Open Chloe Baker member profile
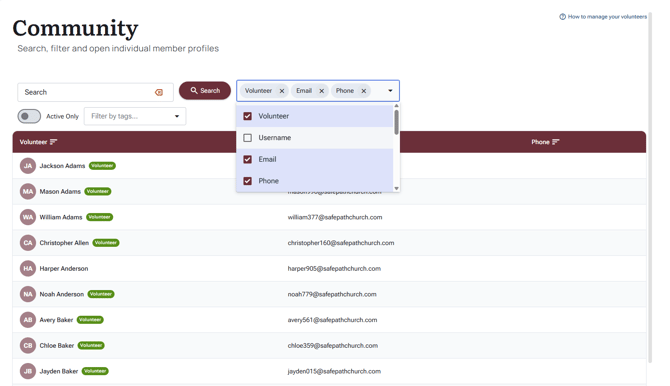 tap(57, 345)
